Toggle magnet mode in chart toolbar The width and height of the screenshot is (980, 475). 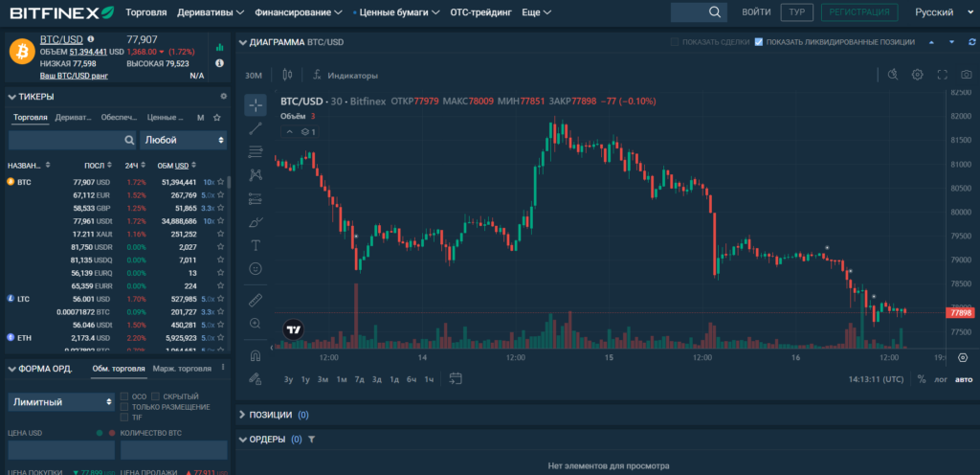(x=255, y=355)
